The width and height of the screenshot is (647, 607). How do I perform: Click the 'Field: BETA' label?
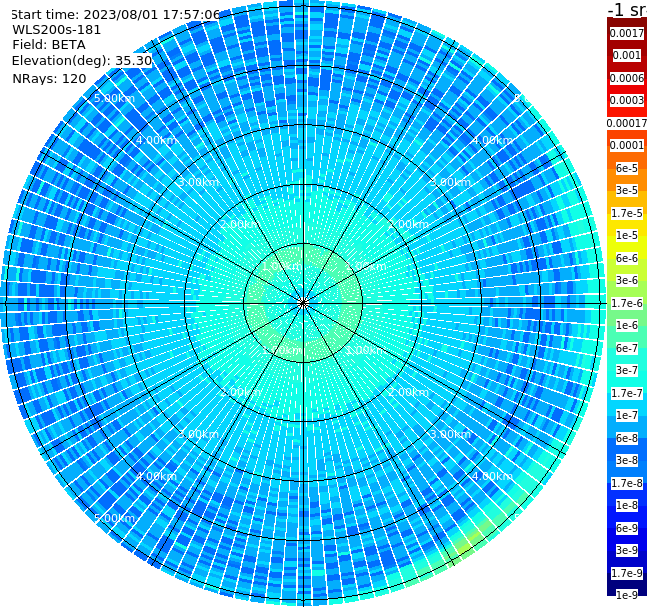49,45
